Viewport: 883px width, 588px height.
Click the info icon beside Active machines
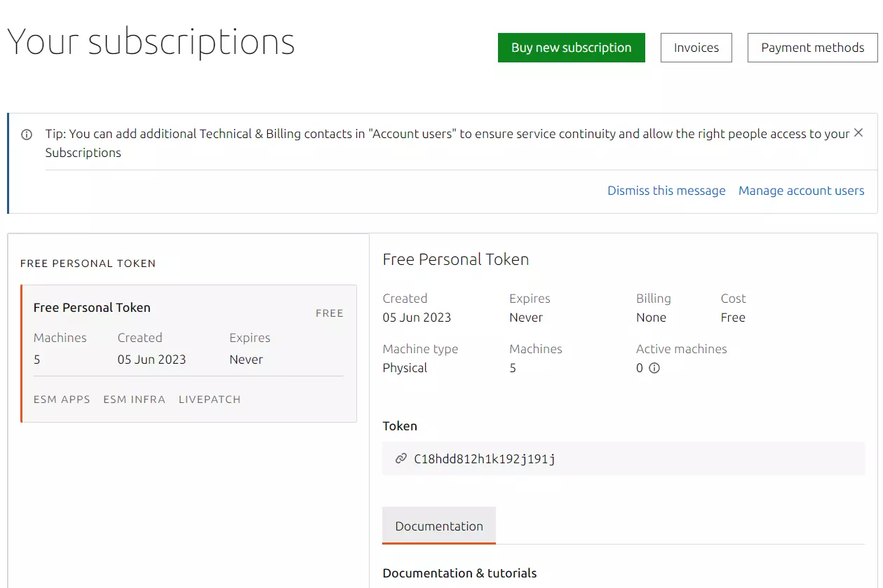(x=654, y=368)
